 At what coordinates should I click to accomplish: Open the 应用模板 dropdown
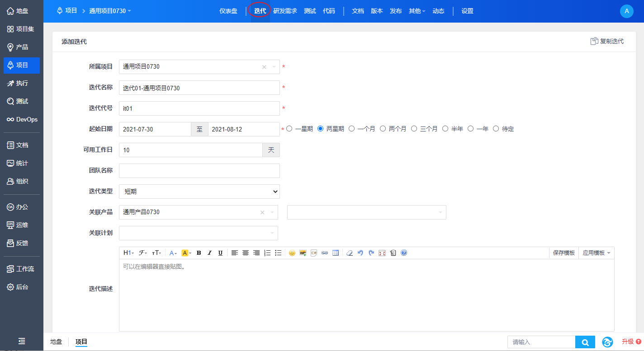tap(596, 253)
